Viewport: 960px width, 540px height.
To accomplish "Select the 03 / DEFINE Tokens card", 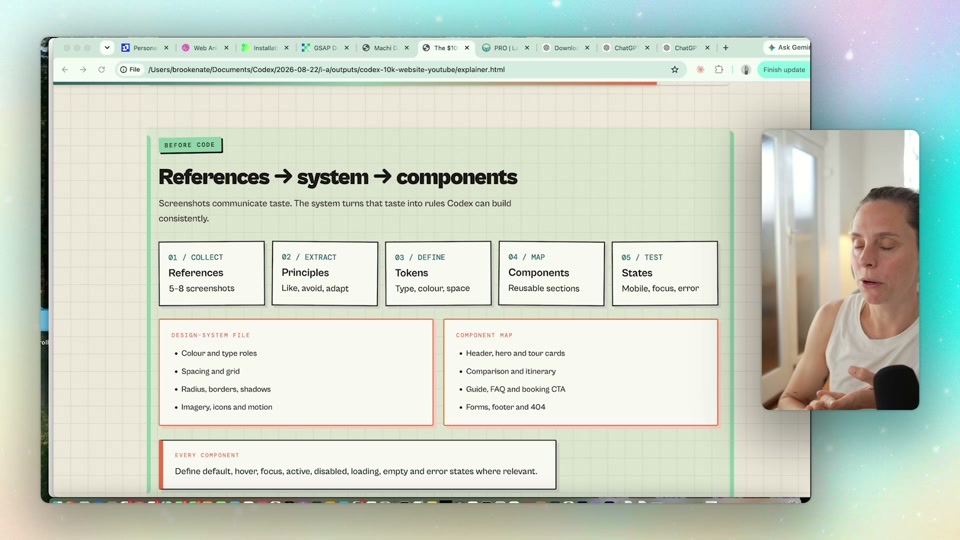I will pos(438,273).
